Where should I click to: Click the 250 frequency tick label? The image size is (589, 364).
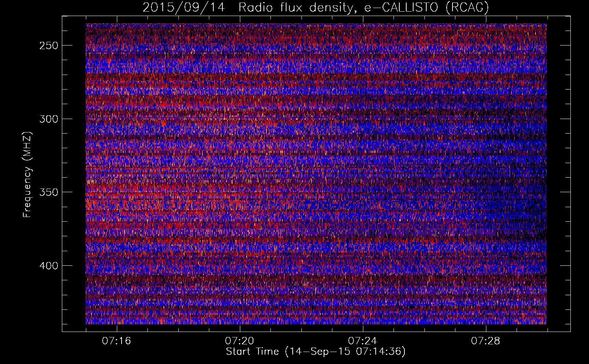coord(49,45)
